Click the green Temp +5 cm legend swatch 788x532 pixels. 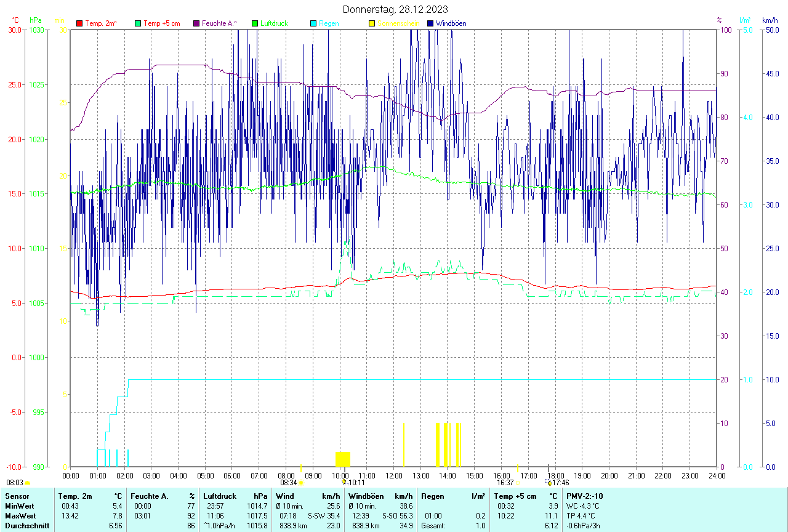[x=138, y=23]
